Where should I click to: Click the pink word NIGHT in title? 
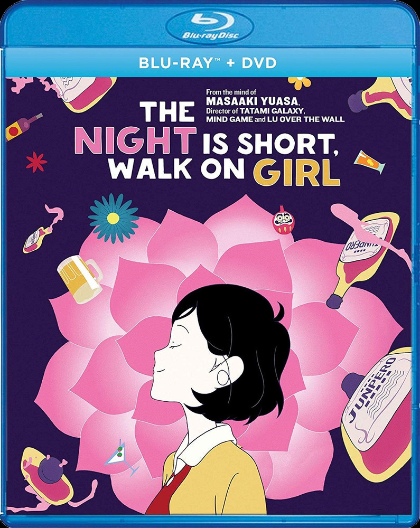pyautogui.click(x=135, y=140)
